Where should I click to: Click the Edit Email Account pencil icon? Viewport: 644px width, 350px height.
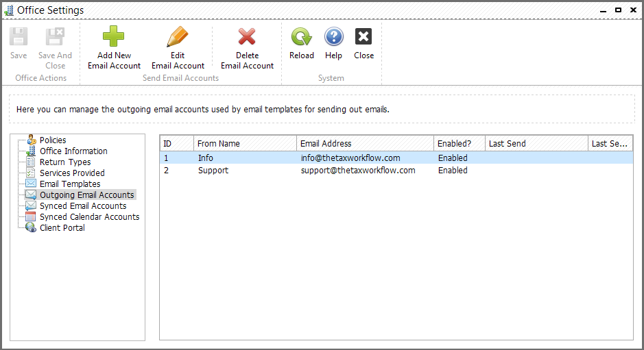click(x=178, y=36)
